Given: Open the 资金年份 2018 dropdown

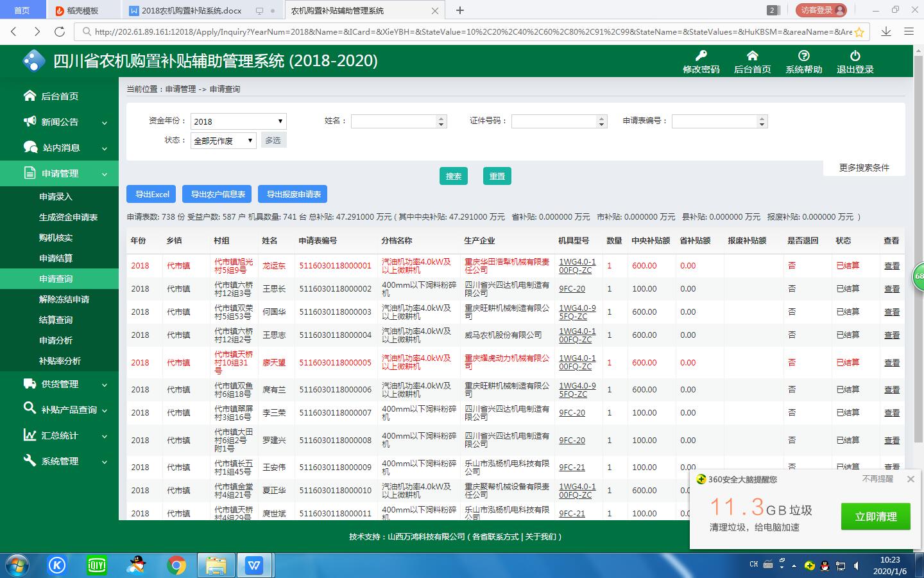Looking at the screenshot, I should coord(238,121).
